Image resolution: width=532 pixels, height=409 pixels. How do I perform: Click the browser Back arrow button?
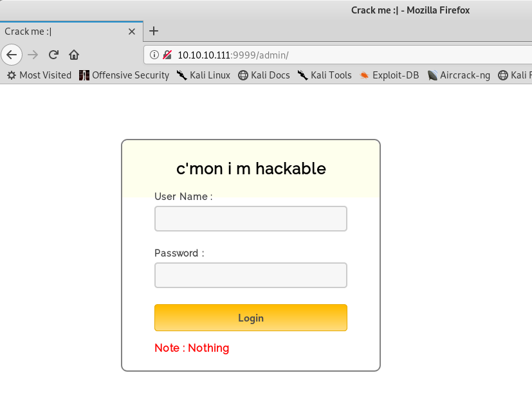point(12,55)
